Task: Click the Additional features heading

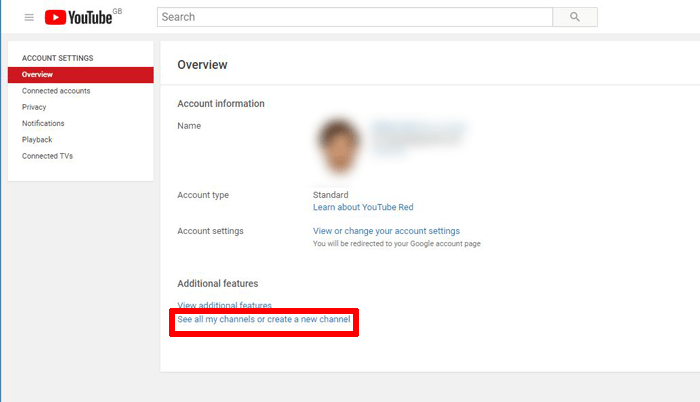Action: click(x=217, y=284)
